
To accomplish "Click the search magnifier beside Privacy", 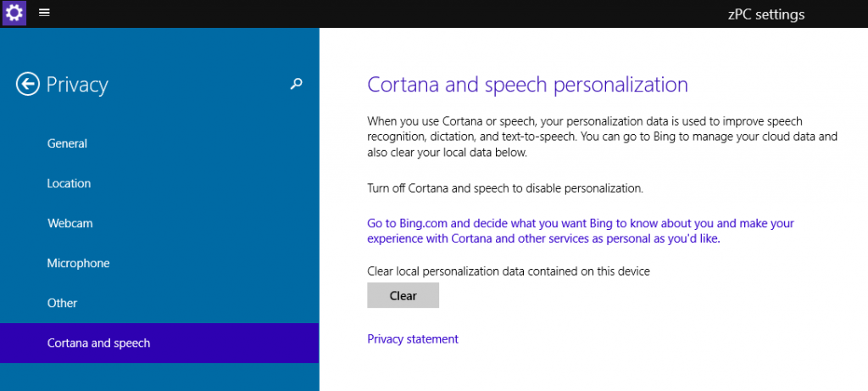I will coord(296,83).
